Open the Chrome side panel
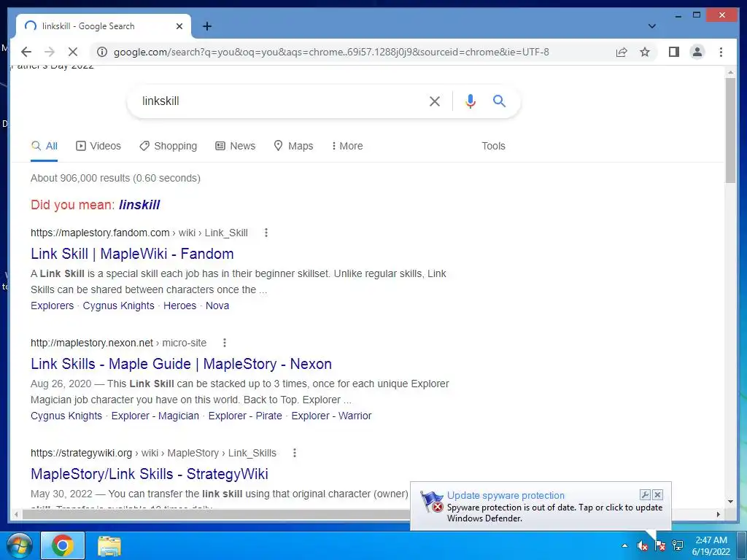Image resolution: width=747 pixels, height=560 pixels. pos(673,52)
